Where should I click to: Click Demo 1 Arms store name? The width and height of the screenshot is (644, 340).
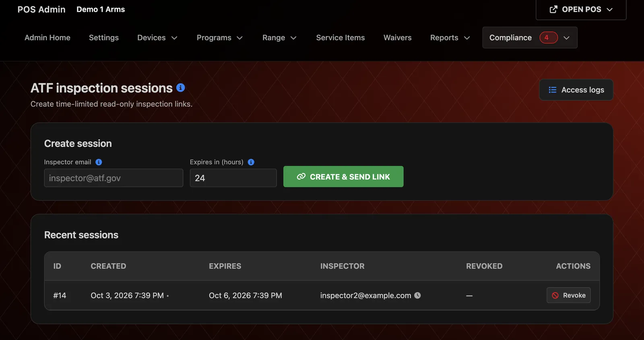pyautogui.click(x=101, y=9)
